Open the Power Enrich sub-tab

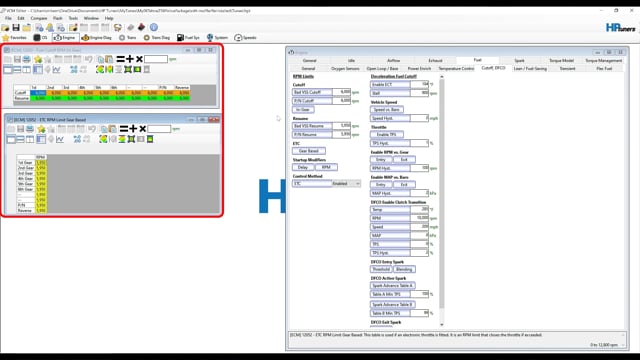coord(419,69)
